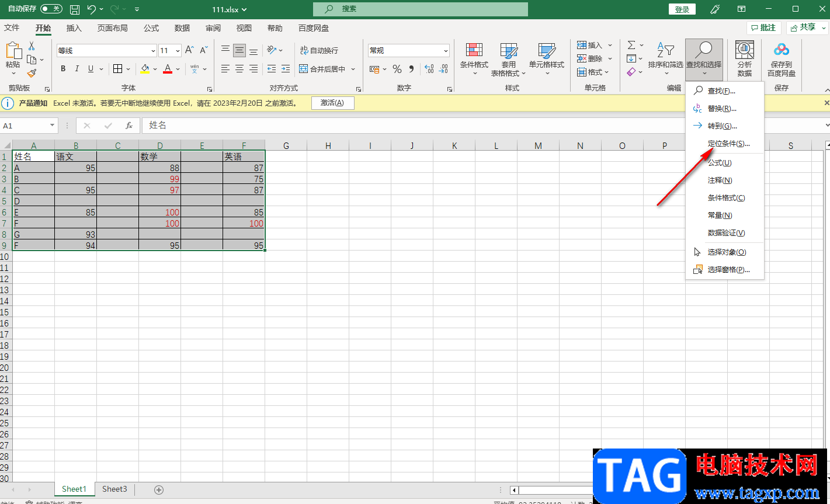Open Cell Styles (单元格样式)
This screenshot has height=504, width=830.
547,59
